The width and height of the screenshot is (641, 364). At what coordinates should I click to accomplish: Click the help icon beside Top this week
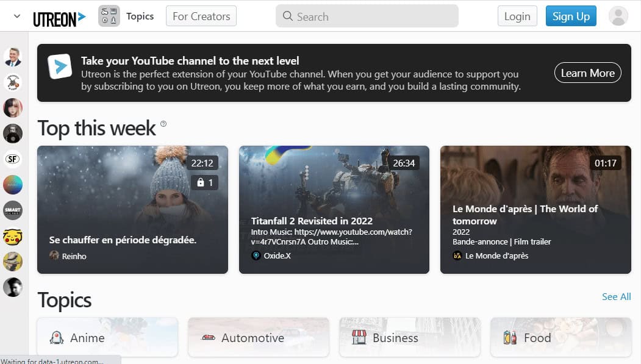(x=163, y=124)
